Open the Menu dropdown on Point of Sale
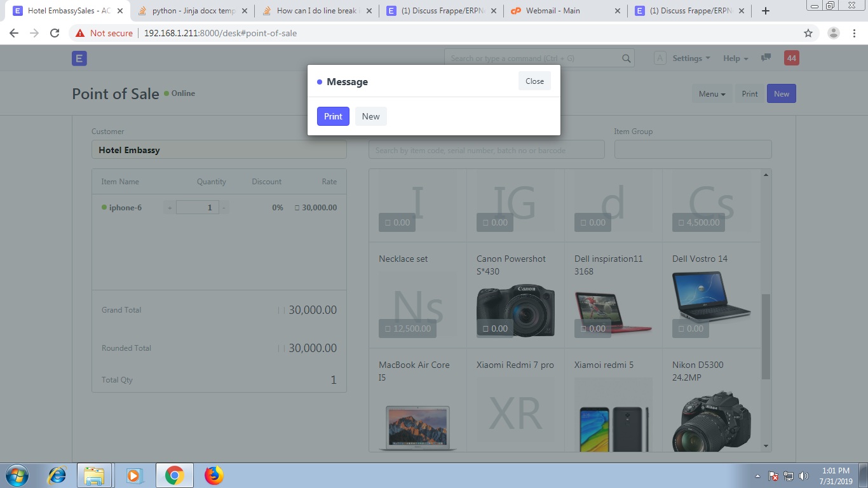The width and height of the screenshot is (868, 488). coord(712,93)
